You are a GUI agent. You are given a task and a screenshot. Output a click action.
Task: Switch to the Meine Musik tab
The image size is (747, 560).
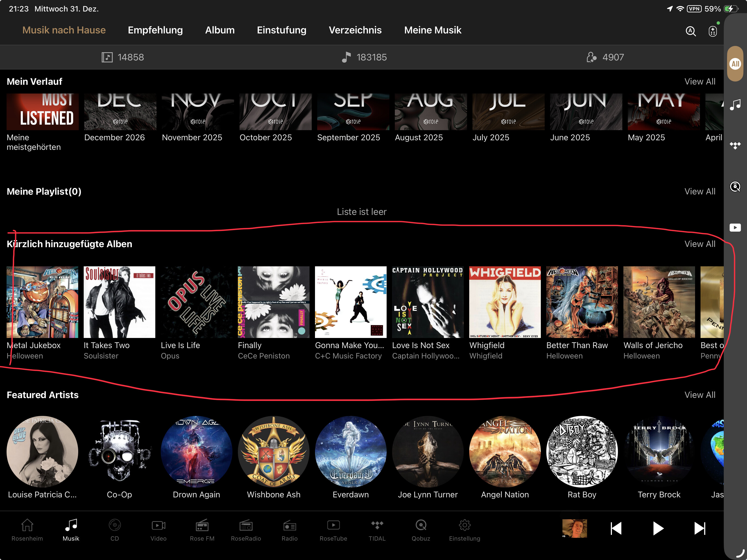coord(433,30)
